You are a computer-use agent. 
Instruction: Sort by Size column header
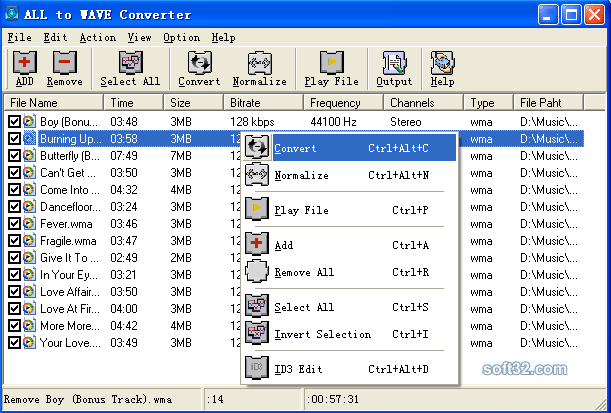pyautogui.click(x=194, y=102)
